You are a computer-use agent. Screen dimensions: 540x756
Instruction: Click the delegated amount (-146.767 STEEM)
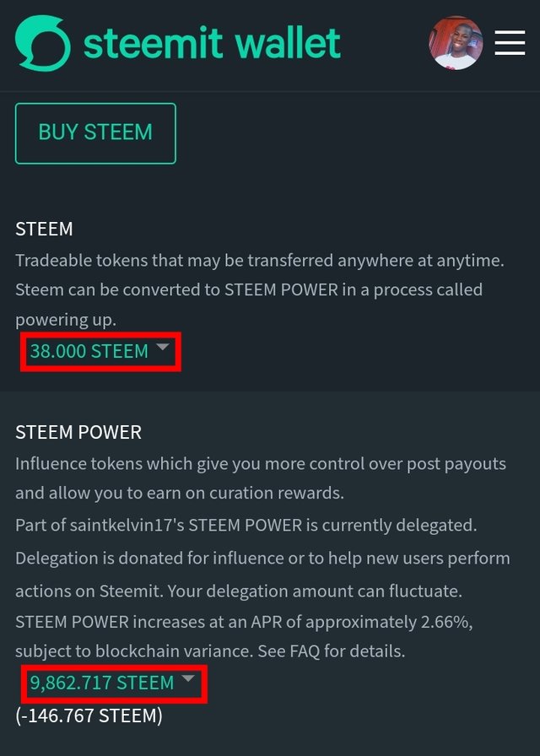(89, 716)
